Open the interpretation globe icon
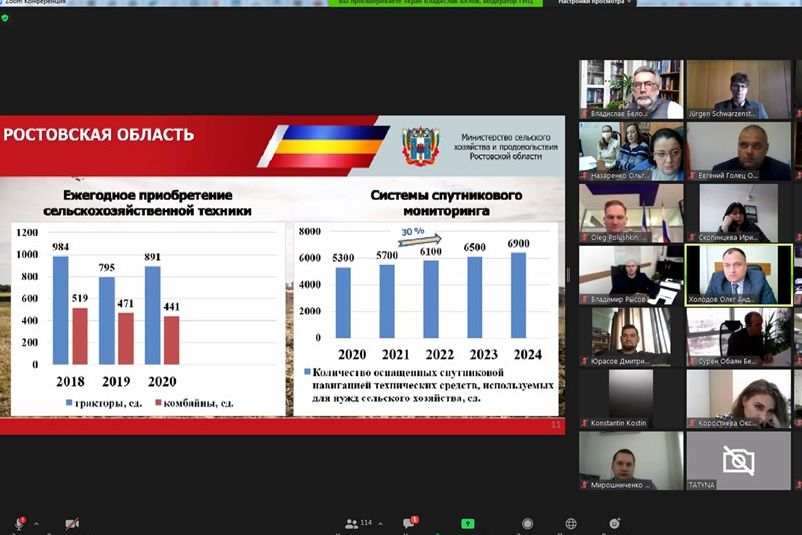802x535 pixels. 571,523
